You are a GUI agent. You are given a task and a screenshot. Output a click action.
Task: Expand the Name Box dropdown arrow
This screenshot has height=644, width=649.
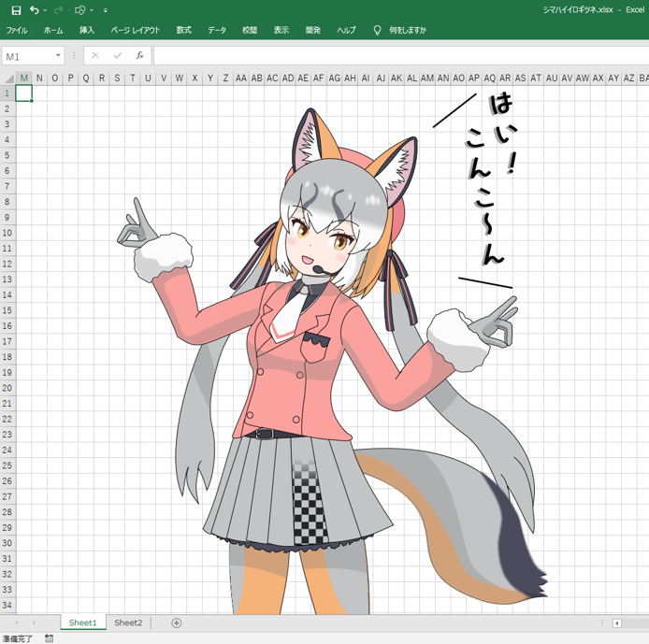[58, 55]
